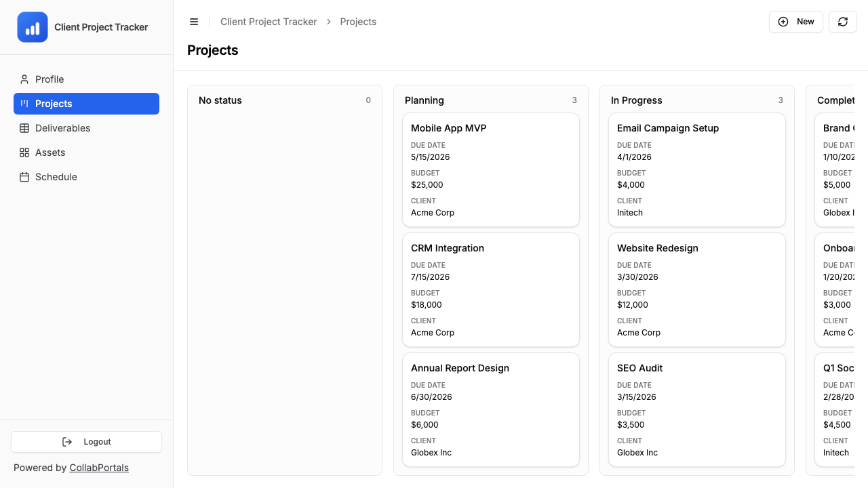Click Acme Corp on CRM Integration card
The height and width of the screenshot is (488, 868).
click(x=433, y=333)
